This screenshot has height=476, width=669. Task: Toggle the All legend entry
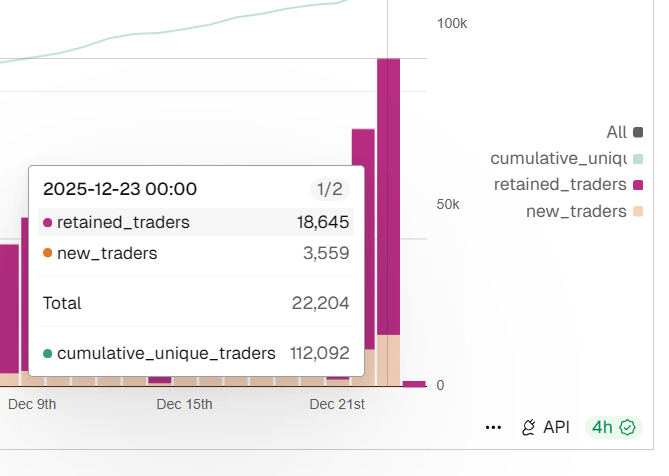pyautogui.click(x=625, y=132)
